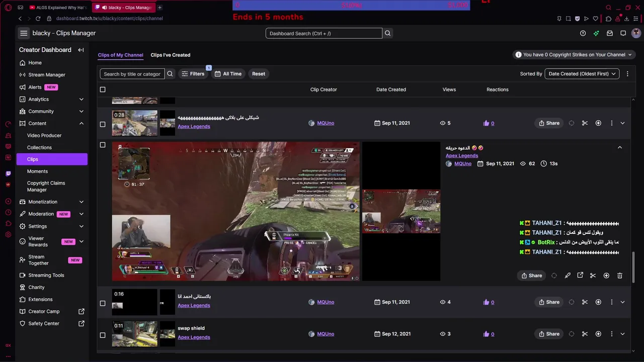Open the All Time date range dropdown
The height and width of the screenshot is (362, 644).
[x=228, y=74]
